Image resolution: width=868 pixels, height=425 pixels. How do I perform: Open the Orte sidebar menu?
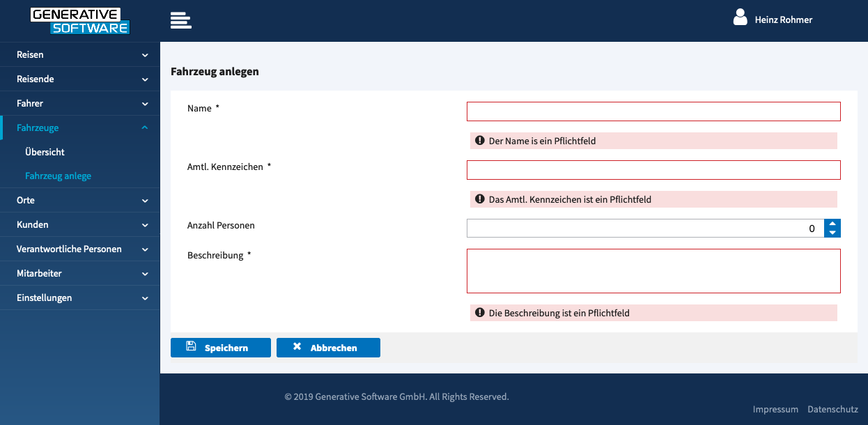point(80,200)
